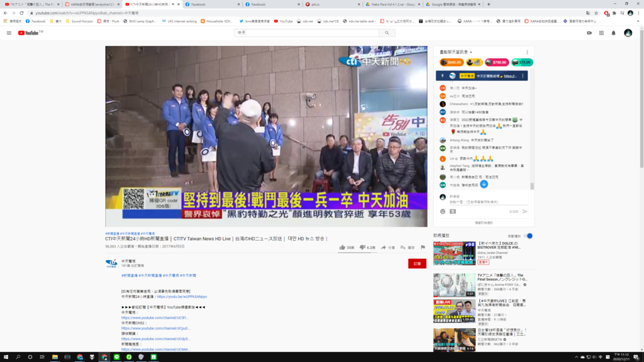
Task: Go back in browser history
Action: point(5,13)
